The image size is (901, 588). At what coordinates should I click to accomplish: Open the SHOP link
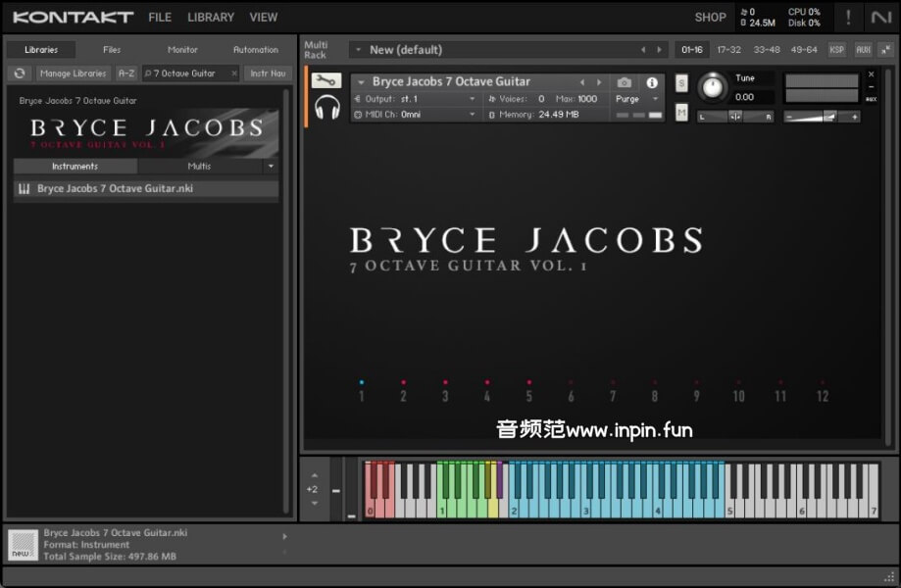point(710,18)
